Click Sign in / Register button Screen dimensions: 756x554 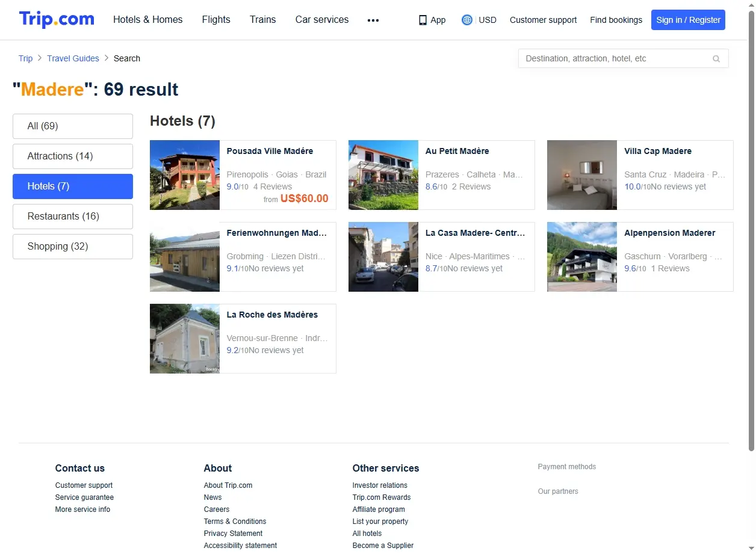(x=688, y=20)
